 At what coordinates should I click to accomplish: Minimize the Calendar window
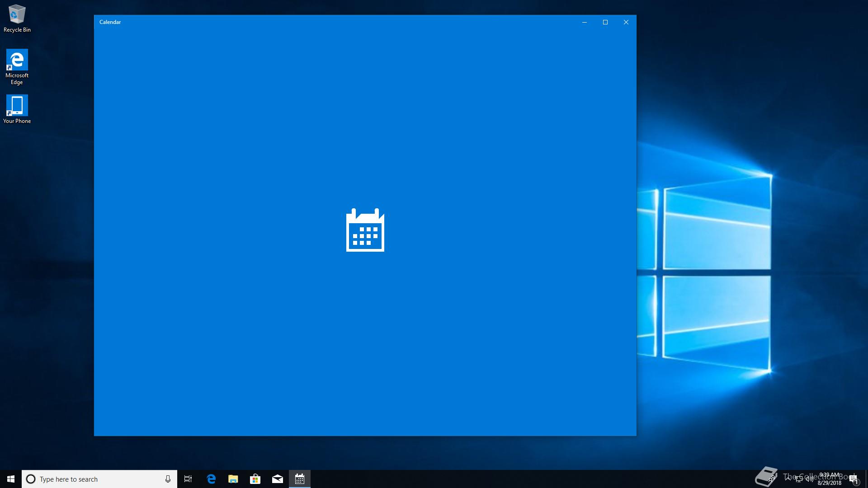coord(584,22)
